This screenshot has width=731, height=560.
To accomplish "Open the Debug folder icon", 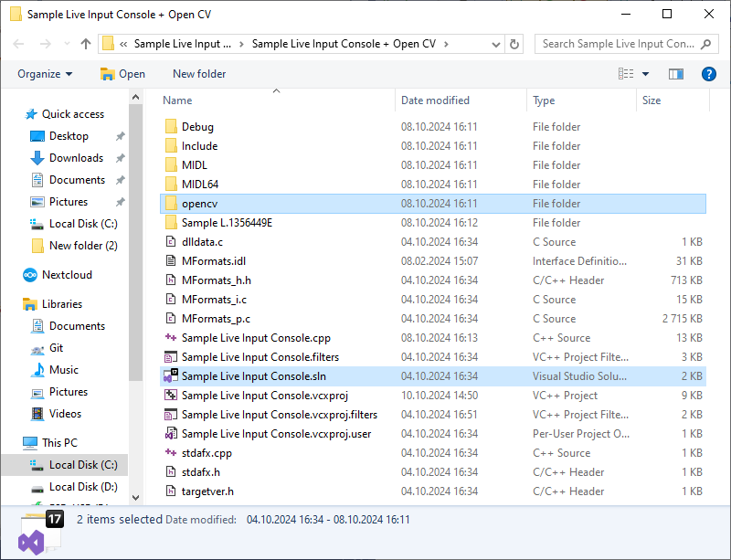I will (x=171, y=127).
